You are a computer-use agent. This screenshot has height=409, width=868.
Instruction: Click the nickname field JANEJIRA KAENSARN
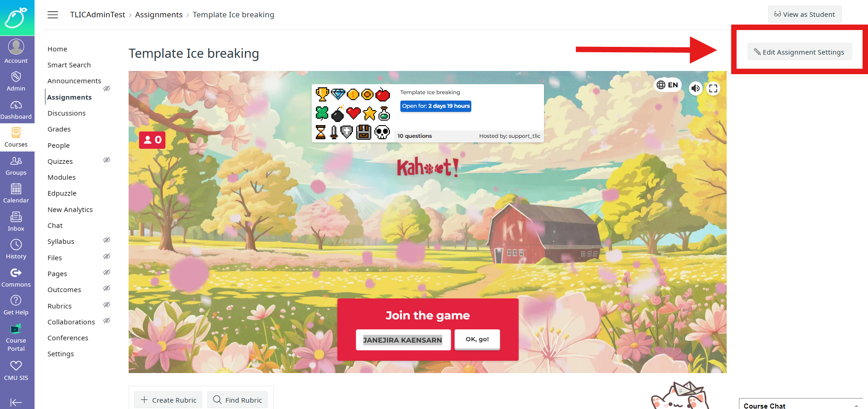coord(403,340)
